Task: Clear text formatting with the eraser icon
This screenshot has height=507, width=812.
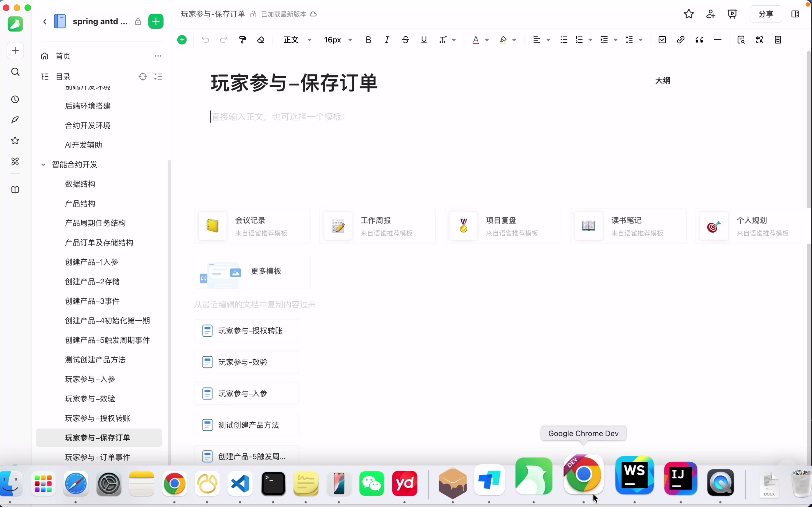Action: pyautogui.click(x=261, y=40)
